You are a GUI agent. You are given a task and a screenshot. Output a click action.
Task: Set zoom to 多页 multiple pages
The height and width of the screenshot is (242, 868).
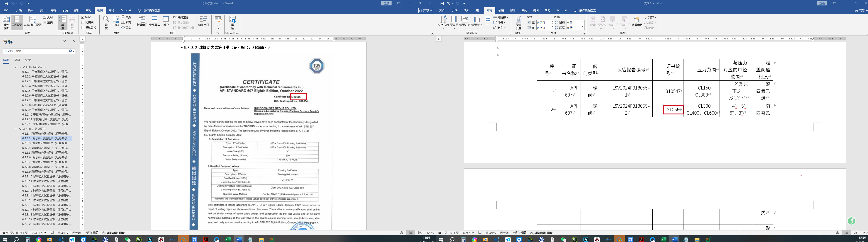tap(126, 23)
